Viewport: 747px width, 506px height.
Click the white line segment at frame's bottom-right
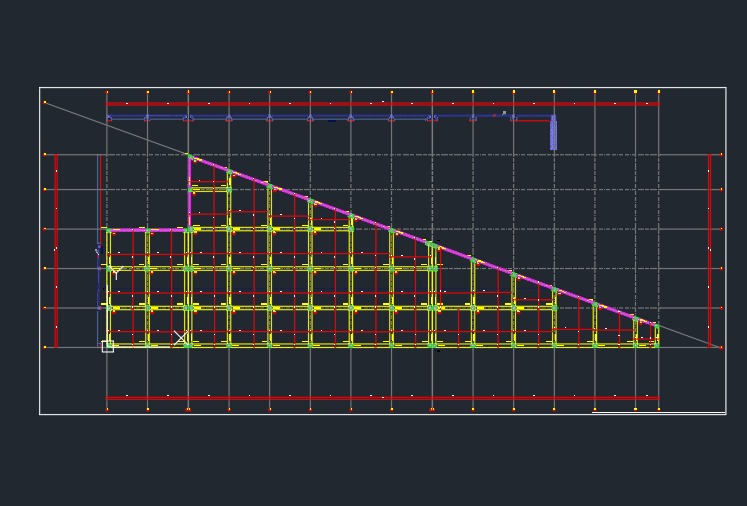coord(658,412)
